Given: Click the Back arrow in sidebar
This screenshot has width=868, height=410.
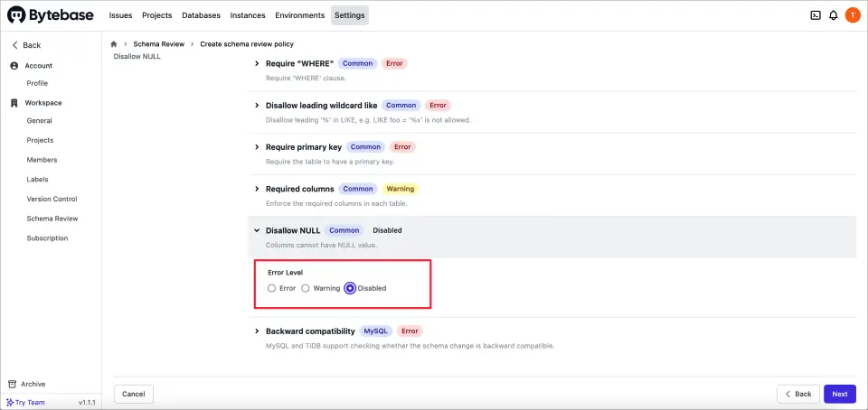Looking at the screenshot, I should 14,45.
